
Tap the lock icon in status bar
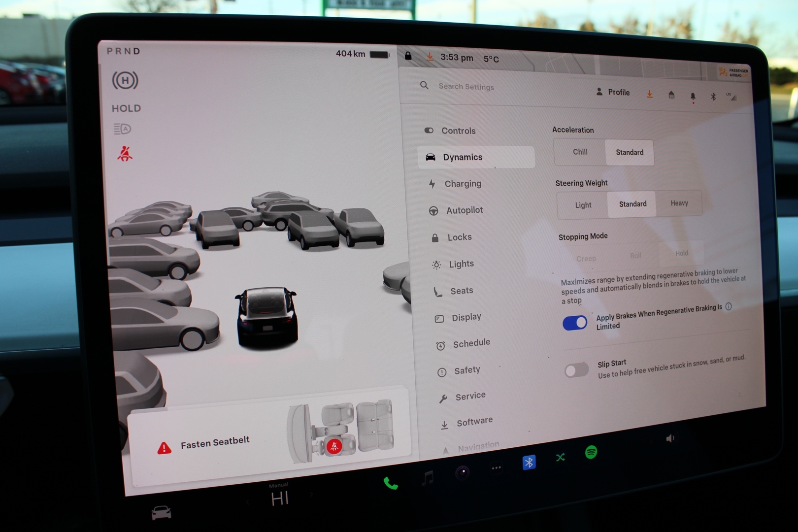click(408, 56)
